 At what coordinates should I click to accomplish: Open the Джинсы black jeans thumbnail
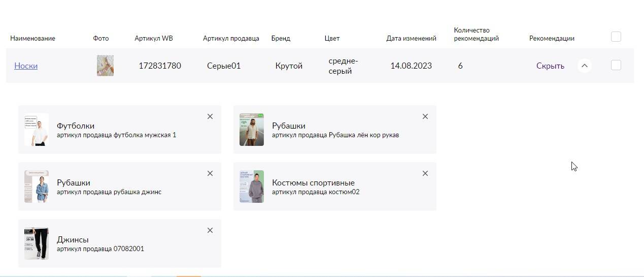point(37,243)
